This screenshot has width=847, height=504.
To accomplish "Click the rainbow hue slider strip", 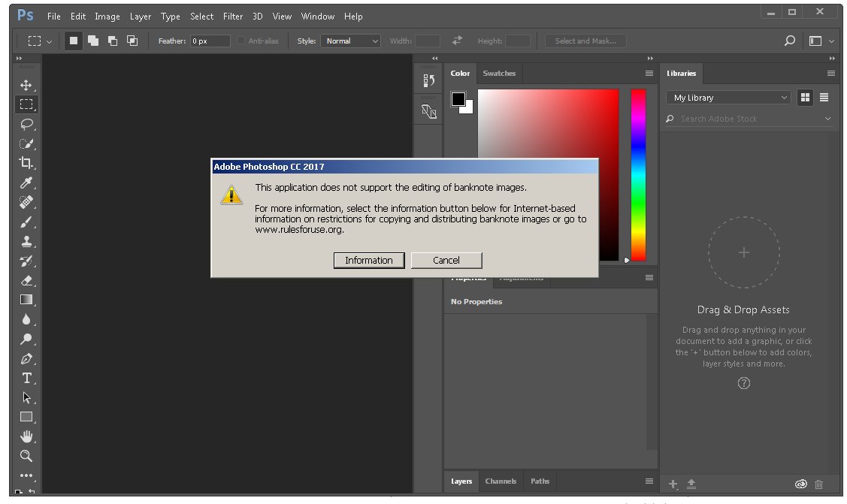I will pos(639,175).
